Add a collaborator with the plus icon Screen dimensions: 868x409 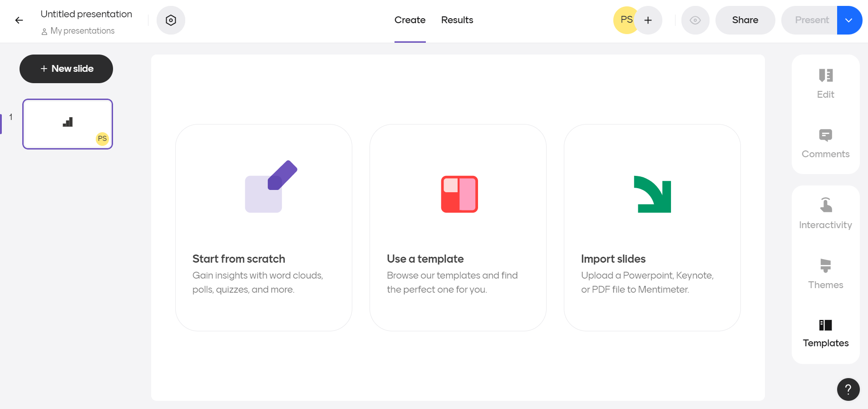coord(648,20)
